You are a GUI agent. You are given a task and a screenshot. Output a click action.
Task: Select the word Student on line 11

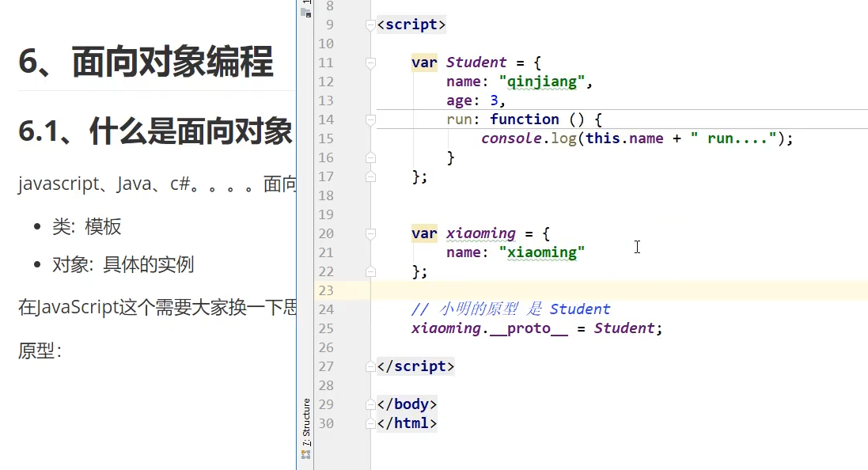click(x=476, y=63)
